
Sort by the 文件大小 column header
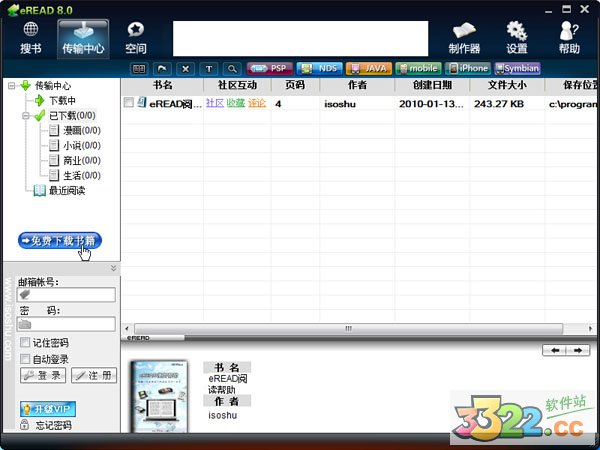[507, 85]
